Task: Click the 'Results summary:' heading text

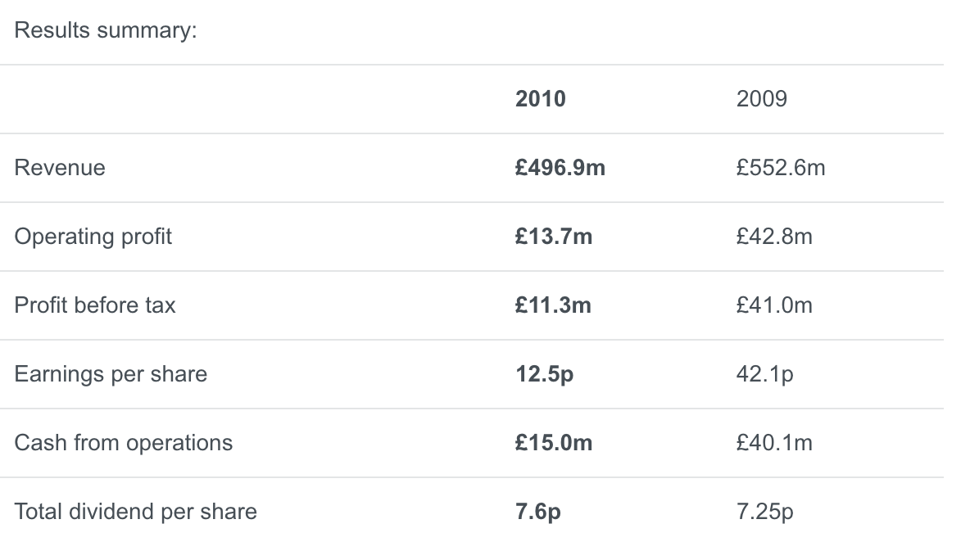Action: tap(105, 30)
